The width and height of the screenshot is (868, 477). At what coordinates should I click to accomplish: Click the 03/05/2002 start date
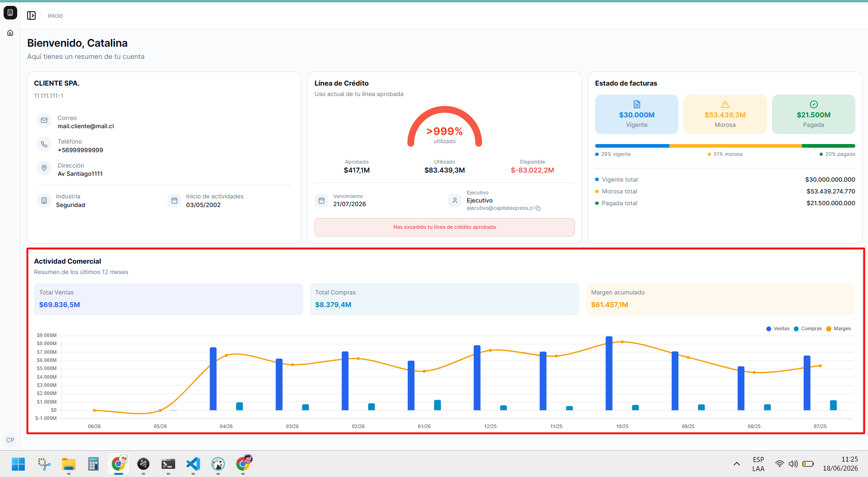pyautogui.click(x=203, y=205)
